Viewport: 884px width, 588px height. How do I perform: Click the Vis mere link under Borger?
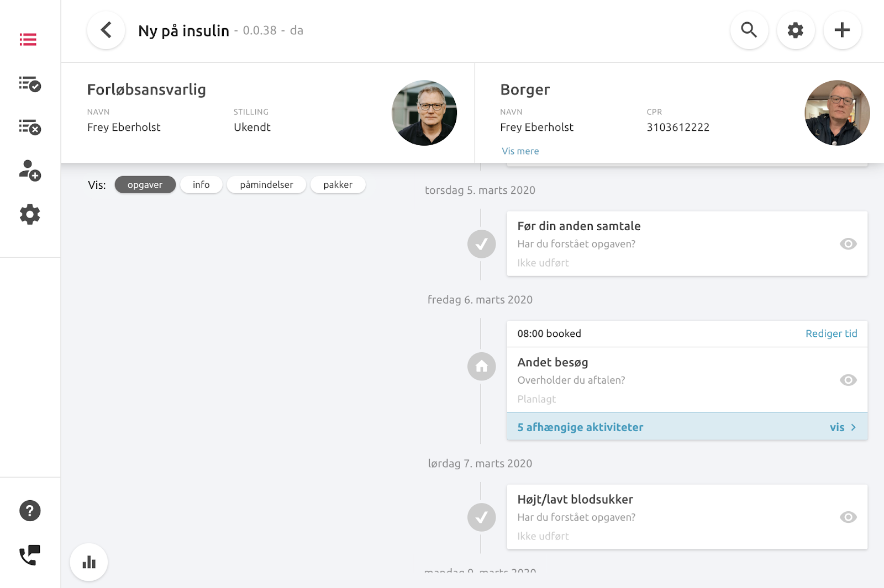point(520,151)
